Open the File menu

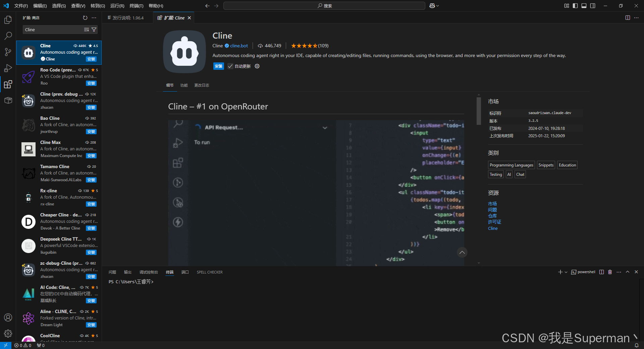(21, 6)
